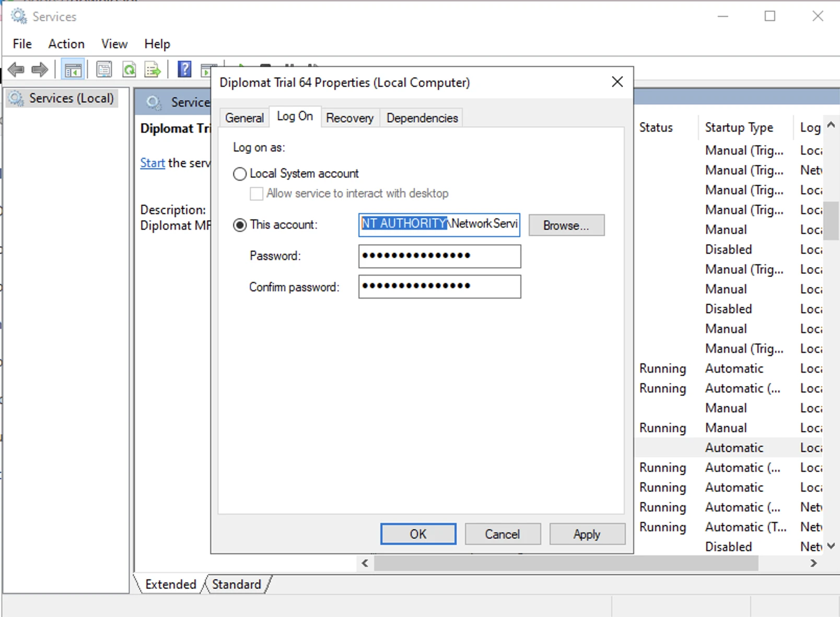Screen dimensions: 840x617
Task: Open the Action menu
Action: [66, 44]
